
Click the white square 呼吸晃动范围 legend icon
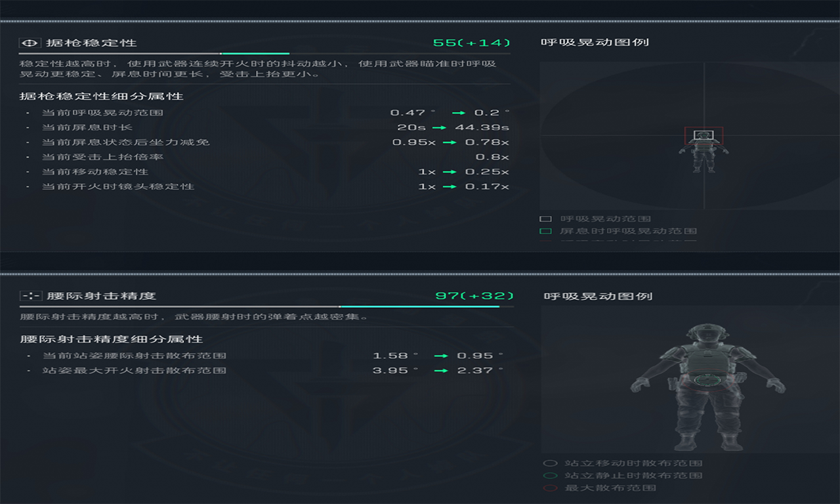545,219
